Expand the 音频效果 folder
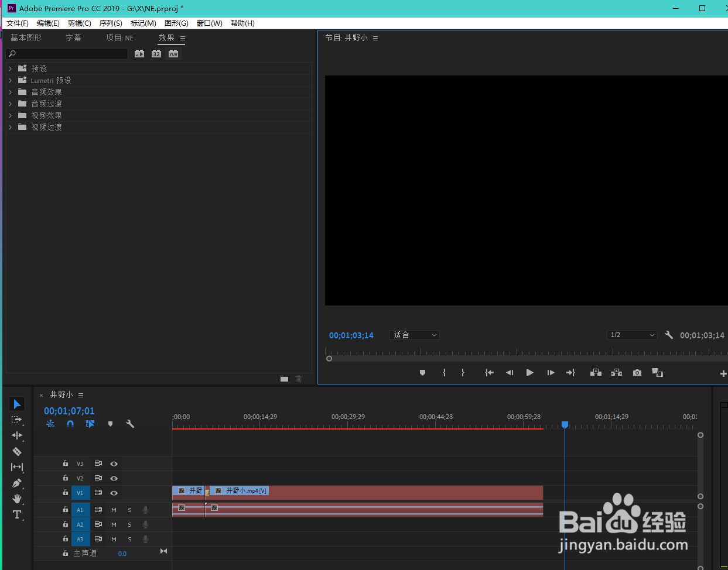This screenshot has height=570, width=728. pos(10,92)
